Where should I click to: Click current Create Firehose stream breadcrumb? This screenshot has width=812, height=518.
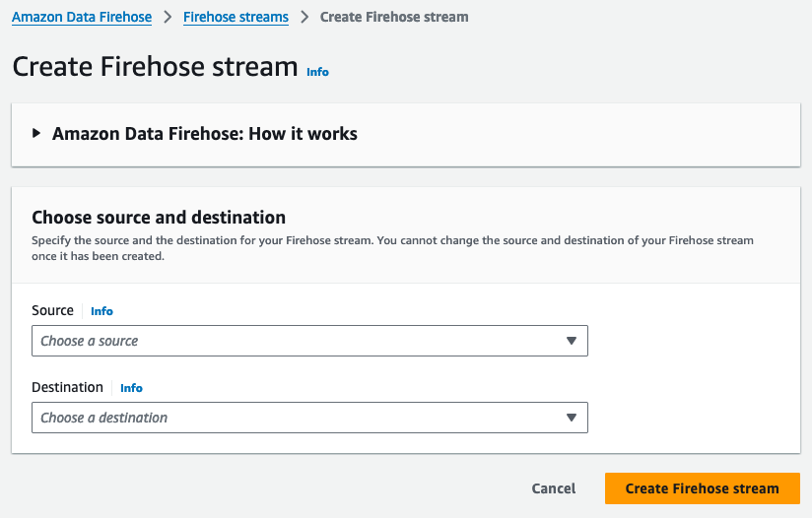point(394,17)
